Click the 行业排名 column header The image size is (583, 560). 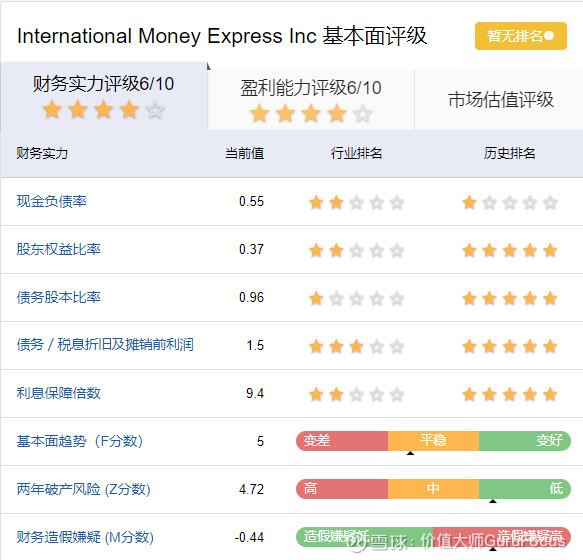pyautogui.click(x=356, y=153)
